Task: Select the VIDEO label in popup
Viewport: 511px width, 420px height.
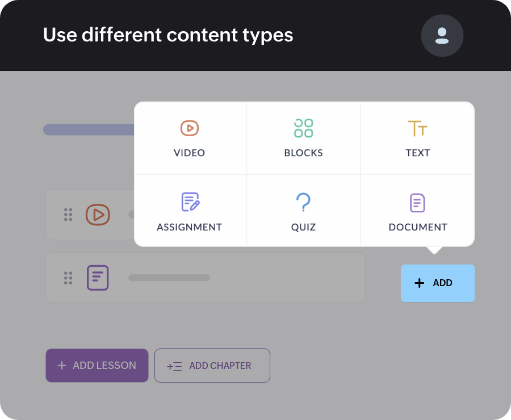Action: click(189, 153)
